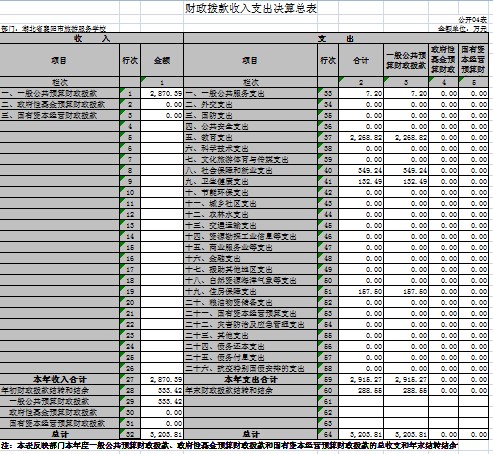Viewport: 493px width, 454px height.
Task: Click the 合计 value in the 教育支出 row
Action: coord(361,137)
